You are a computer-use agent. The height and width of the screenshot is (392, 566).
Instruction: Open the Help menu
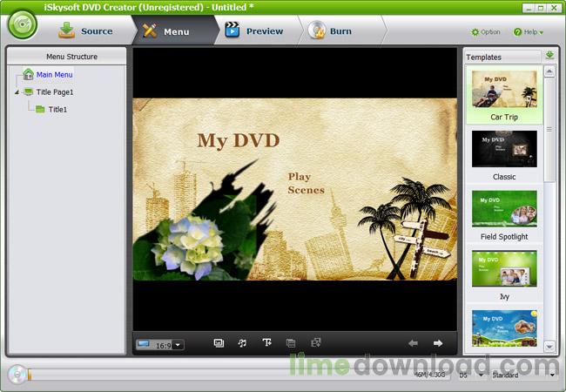(x=529, y=32)
